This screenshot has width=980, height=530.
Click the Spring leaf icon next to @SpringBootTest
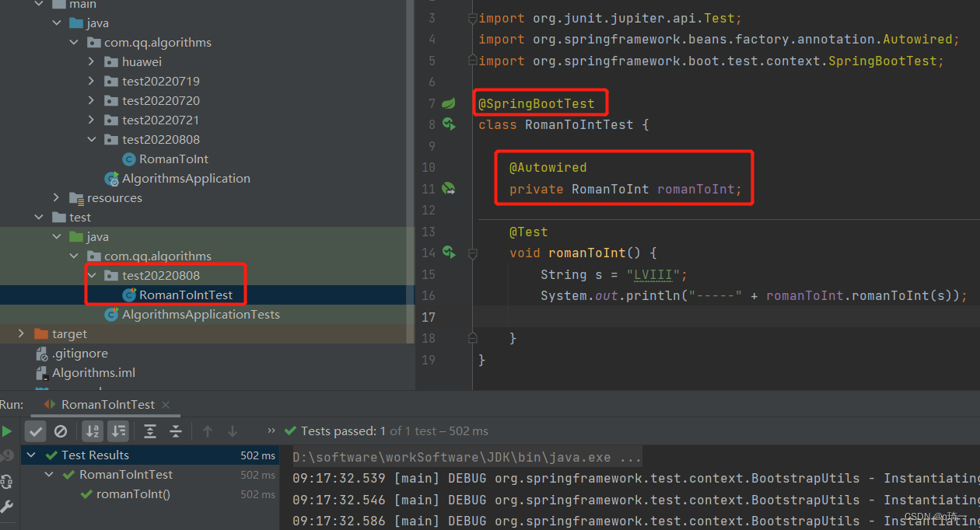[x=448, y=102]
